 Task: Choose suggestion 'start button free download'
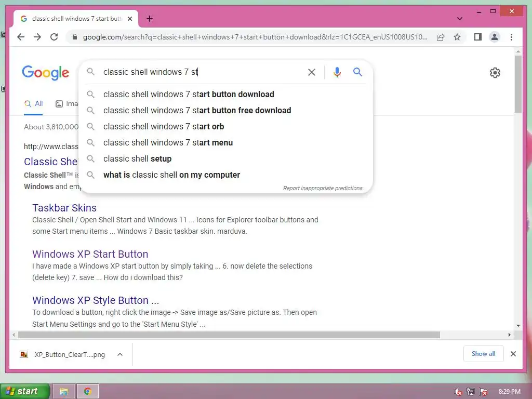click(x=225, y=110)
